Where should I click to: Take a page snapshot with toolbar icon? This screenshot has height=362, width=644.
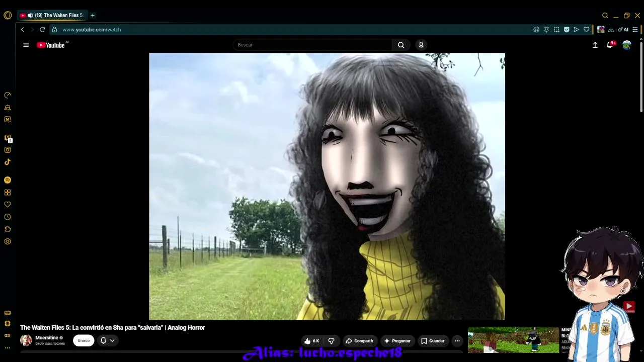coord(556,30)
